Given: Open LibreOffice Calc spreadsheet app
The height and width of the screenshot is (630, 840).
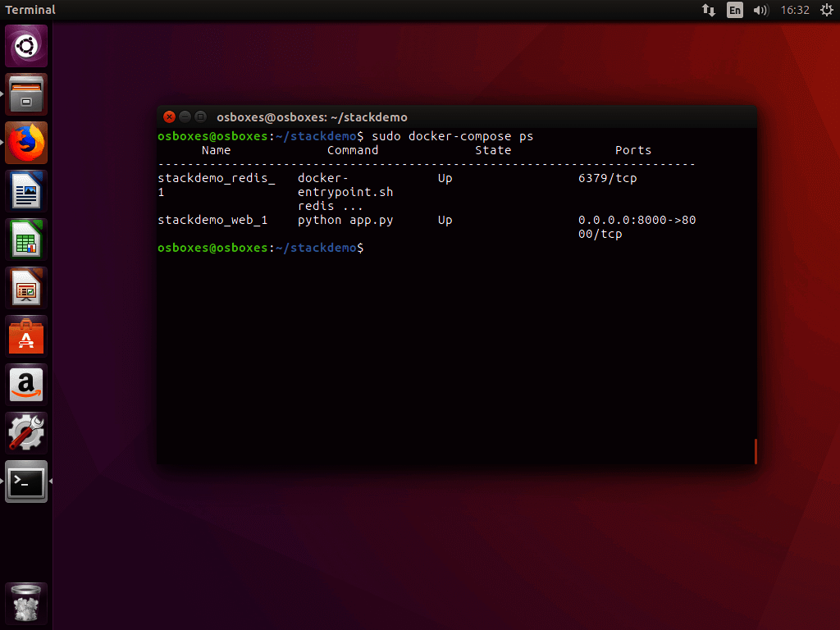Looking at the screenshot, I should click(x=26, y=240).
